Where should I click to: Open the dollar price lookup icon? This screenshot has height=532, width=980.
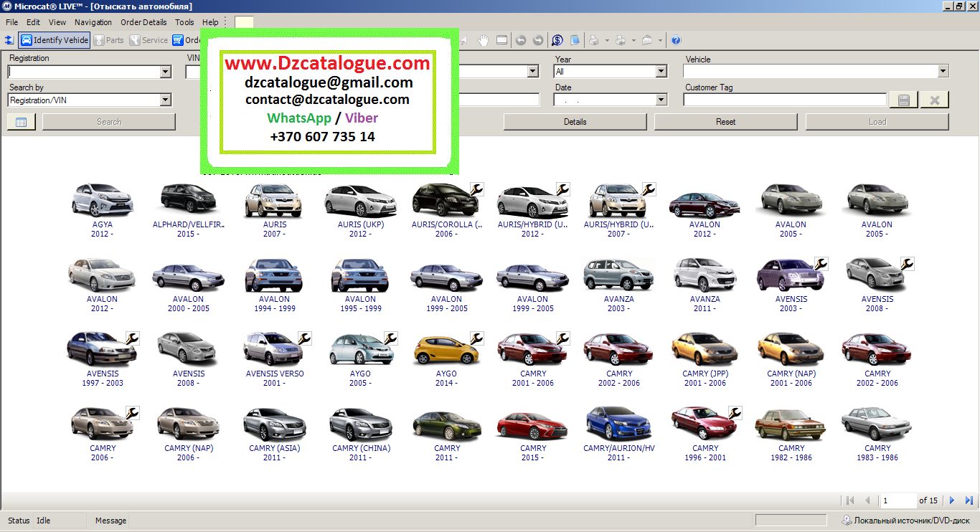pyautogui.click(x=557, y=40)
